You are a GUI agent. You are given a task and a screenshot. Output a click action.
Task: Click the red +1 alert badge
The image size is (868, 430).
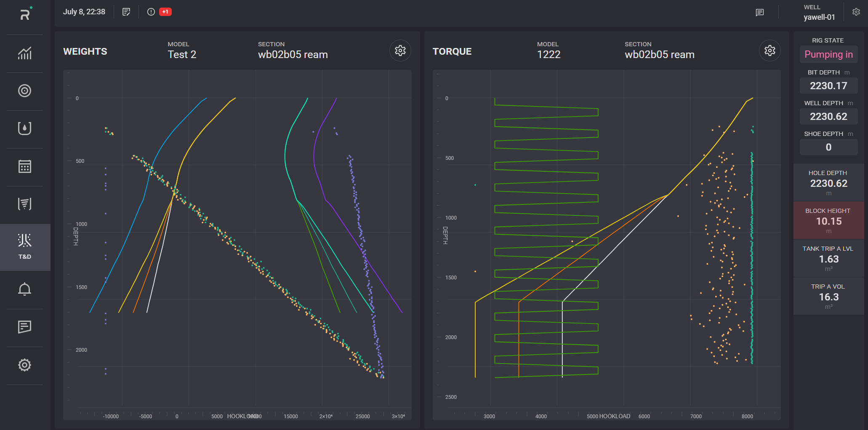pyautogui.click(x=165, y=12)
